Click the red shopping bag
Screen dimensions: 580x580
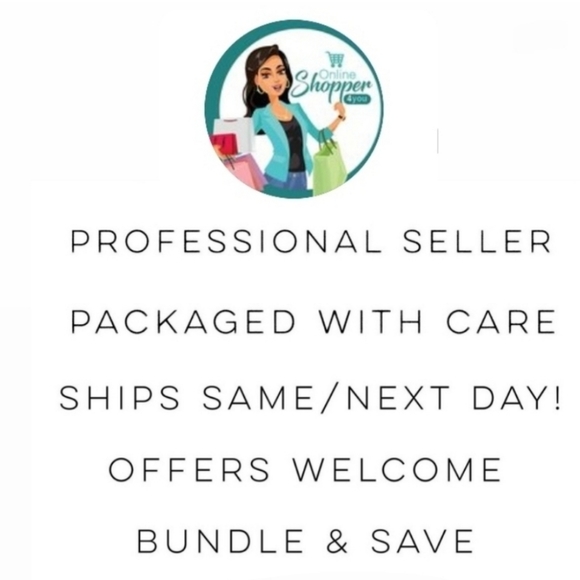click(226, 144)
